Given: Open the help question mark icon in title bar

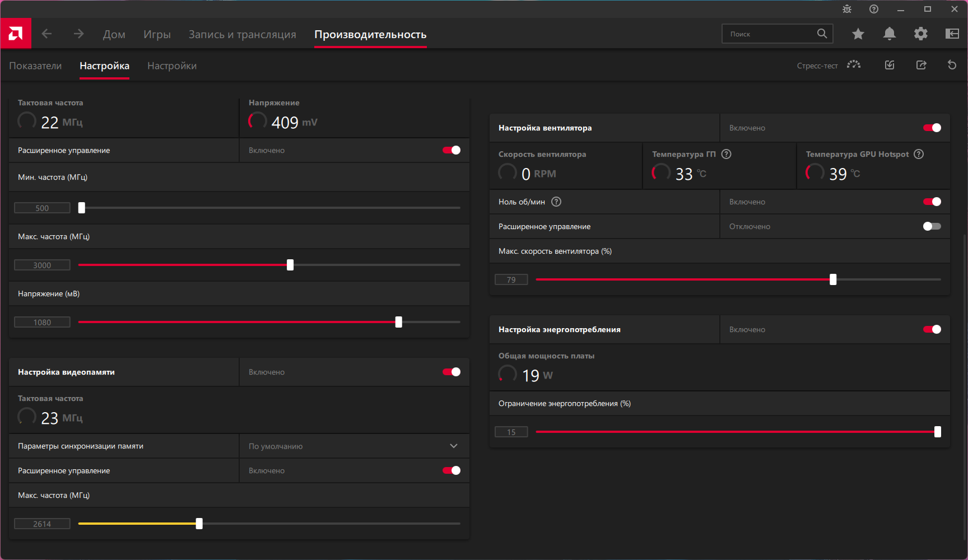Looking at the screenshot, I should click(x=874, y=9).
